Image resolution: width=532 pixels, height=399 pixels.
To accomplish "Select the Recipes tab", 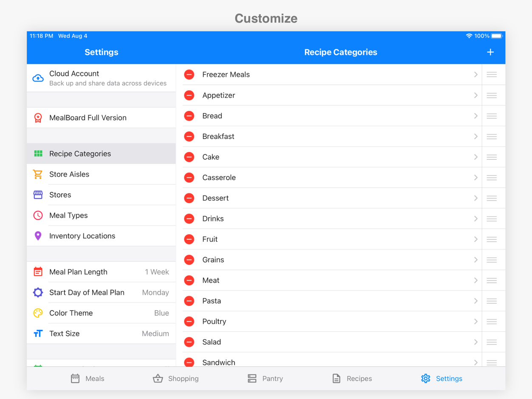I will [352, 379].
